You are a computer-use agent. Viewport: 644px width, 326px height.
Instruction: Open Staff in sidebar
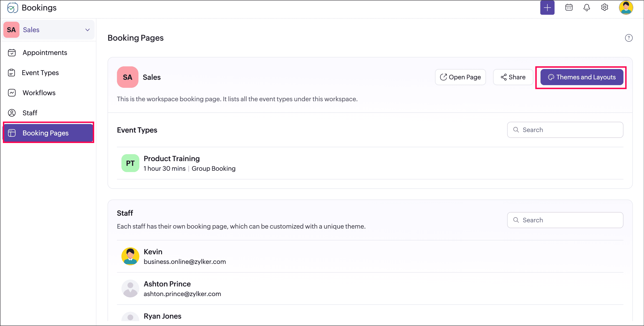tap(30, 113)
